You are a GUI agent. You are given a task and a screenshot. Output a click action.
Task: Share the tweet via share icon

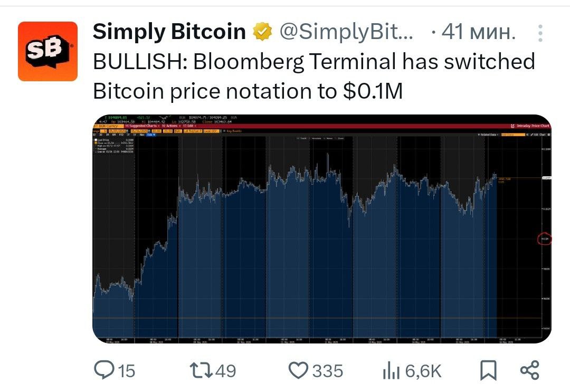[529, 370]
